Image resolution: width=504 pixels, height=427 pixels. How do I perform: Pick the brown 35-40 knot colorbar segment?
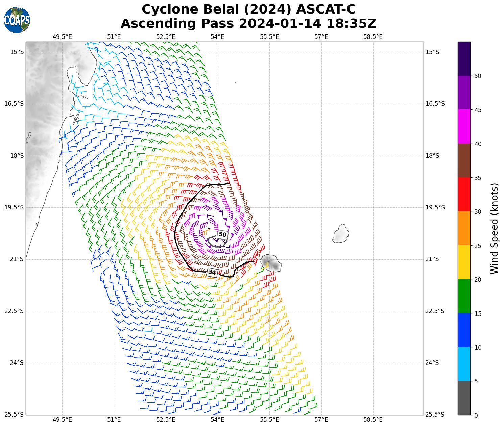tap(464, 160)
